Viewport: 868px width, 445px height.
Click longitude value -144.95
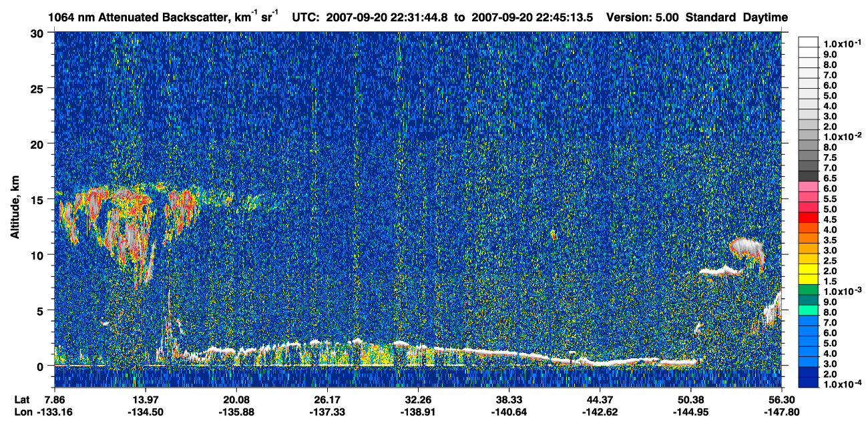[690, 412]
